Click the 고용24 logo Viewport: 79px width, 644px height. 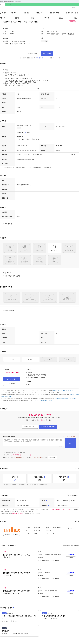pyautogui.click(x=3, y=13)
